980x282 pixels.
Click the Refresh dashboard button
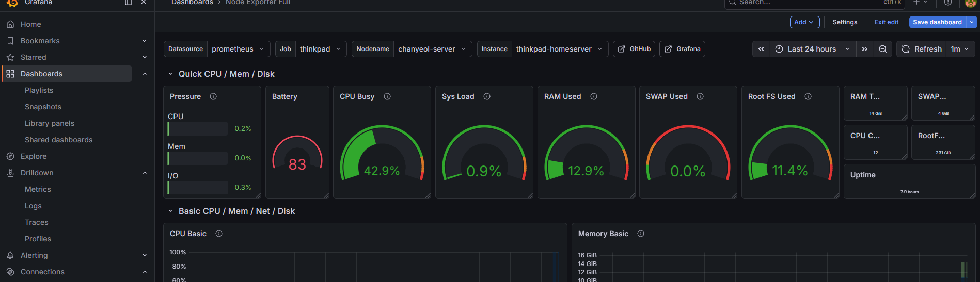pyautogui.click(x=922, y=49)
